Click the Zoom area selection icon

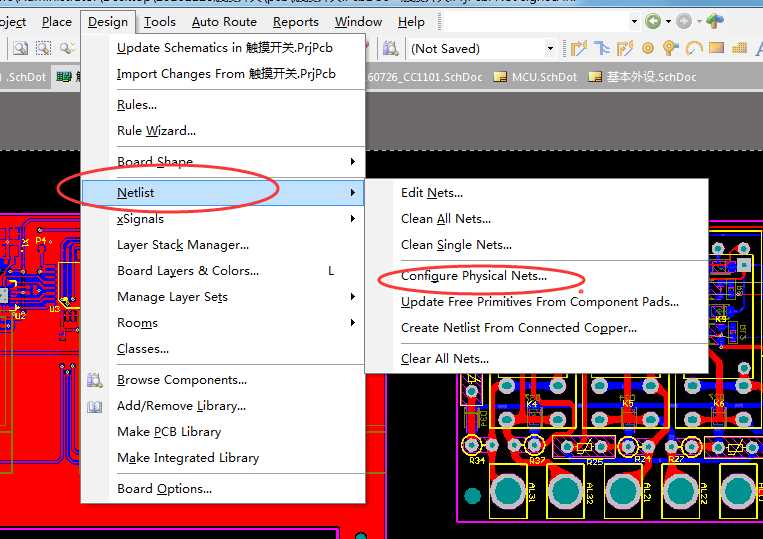coord(43,48)
